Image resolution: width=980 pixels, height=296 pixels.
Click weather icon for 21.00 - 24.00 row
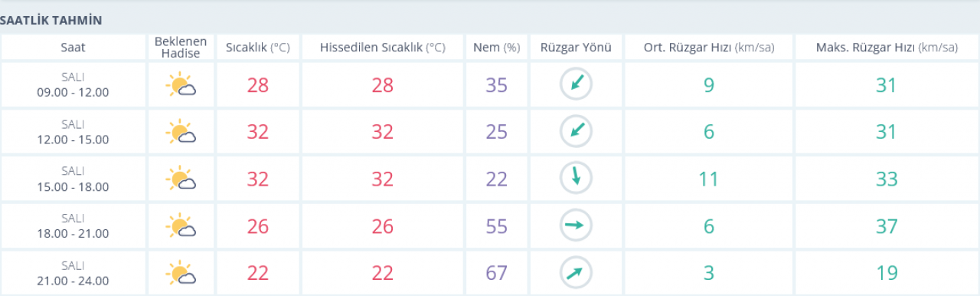181,272
